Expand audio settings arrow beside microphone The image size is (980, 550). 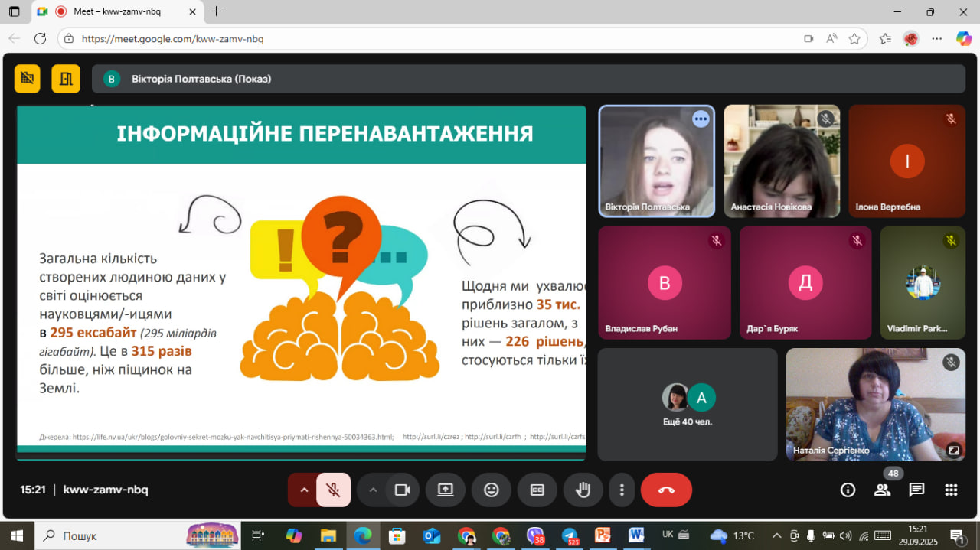pos(304,490)
